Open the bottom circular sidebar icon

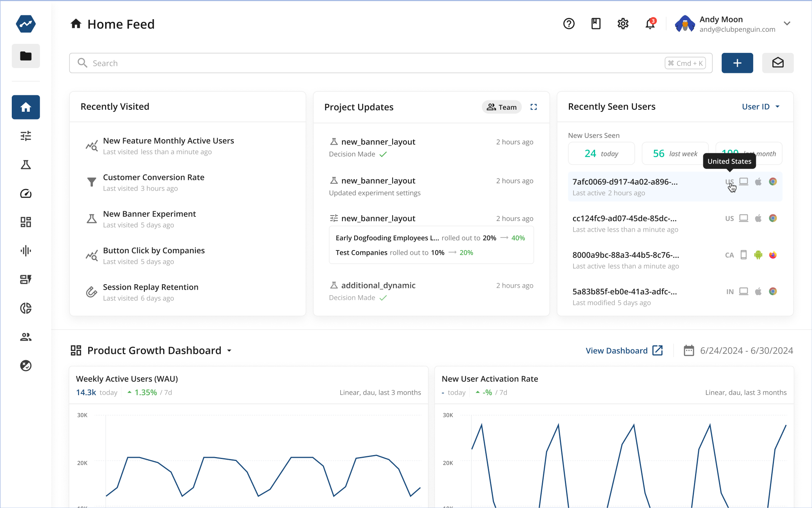(x=26, y=366)
